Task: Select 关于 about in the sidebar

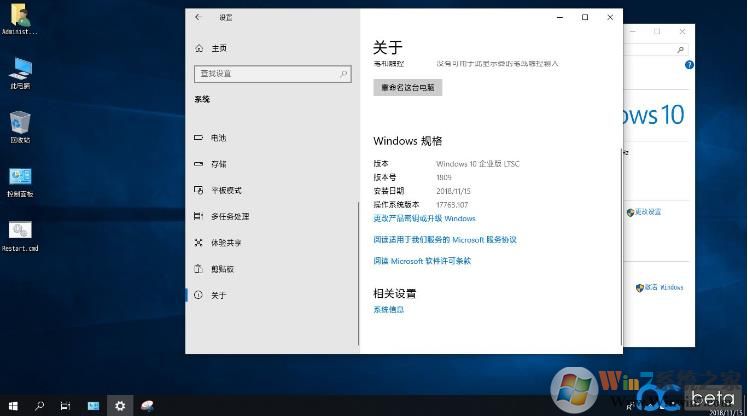Action: tap(217, 295)
